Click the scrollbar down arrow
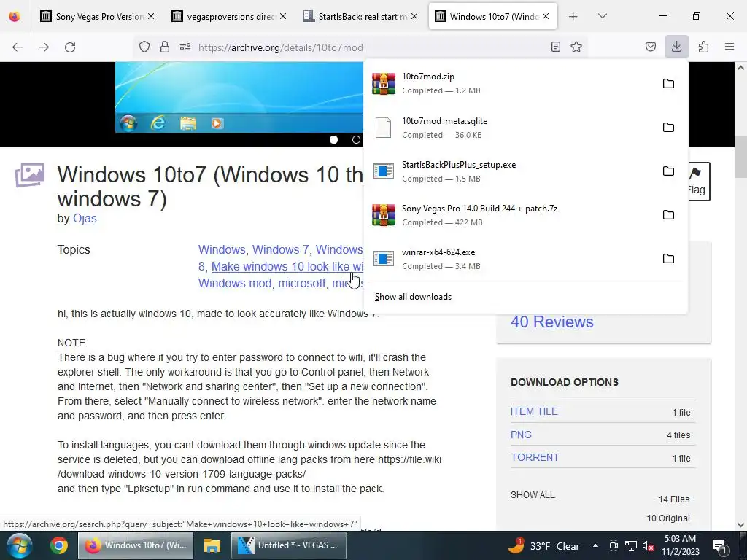The height and width of the screenshot is (560, 747). pos(740,525)
